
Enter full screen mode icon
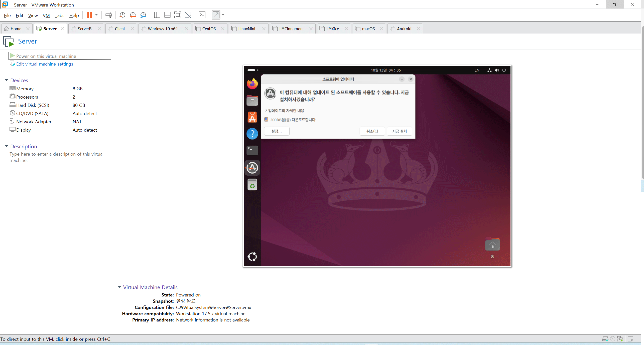tap(178, 15)
